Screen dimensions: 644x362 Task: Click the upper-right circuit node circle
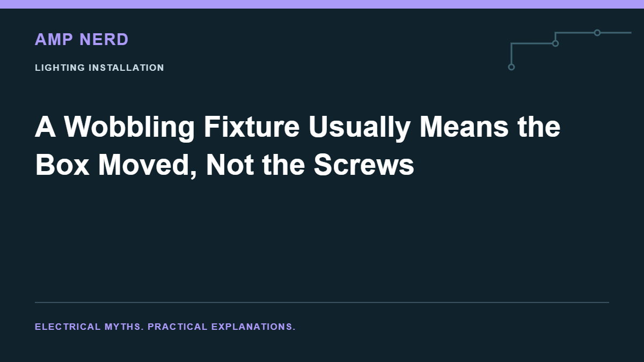597,33
